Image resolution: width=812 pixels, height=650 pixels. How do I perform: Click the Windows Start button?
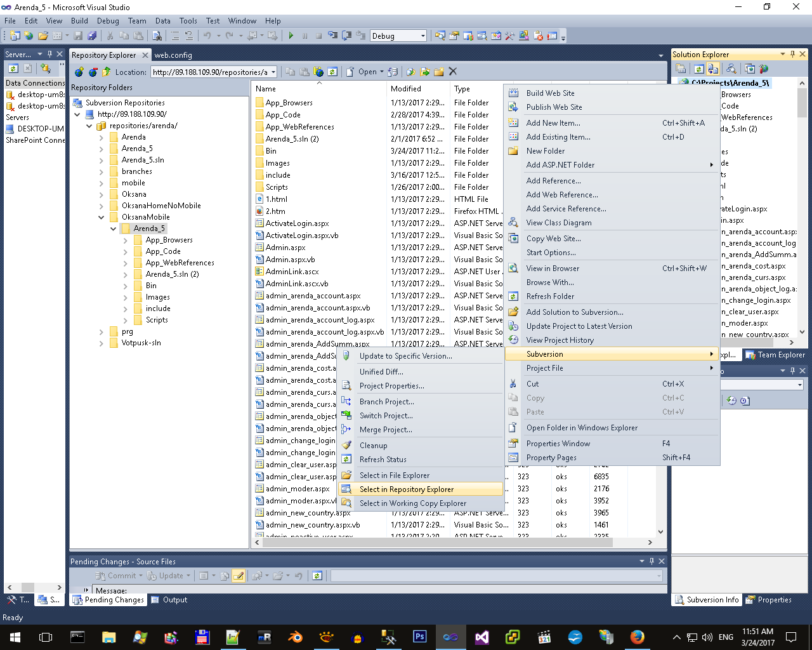click(15, 637)
